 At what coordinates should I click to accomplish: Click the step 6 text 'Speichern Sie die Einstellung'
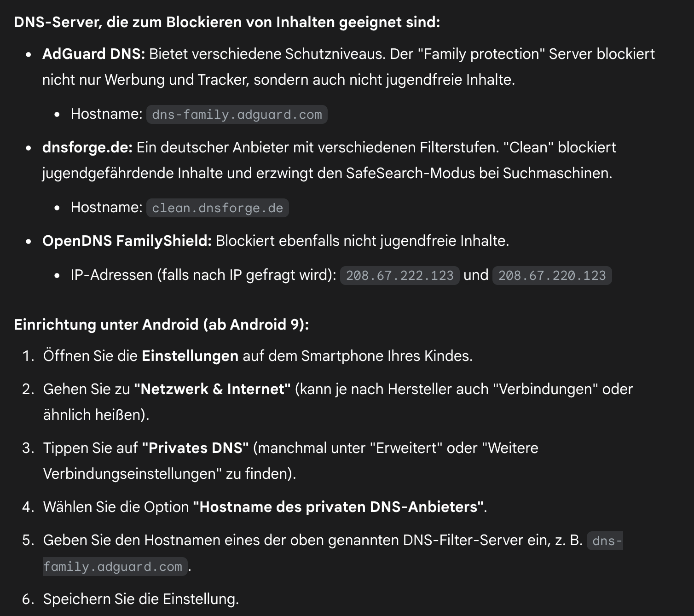coord(141,599)
